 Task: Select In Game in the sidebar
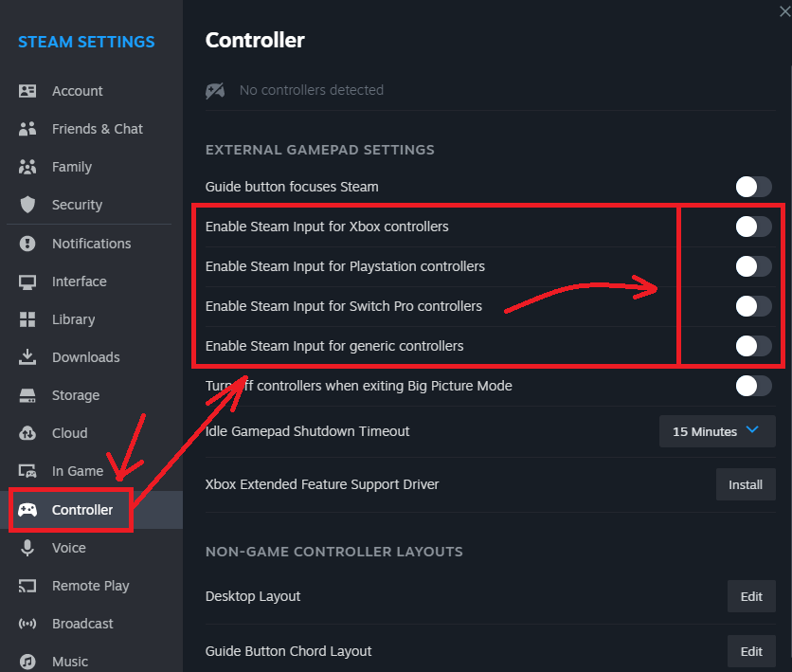(77, 471)
